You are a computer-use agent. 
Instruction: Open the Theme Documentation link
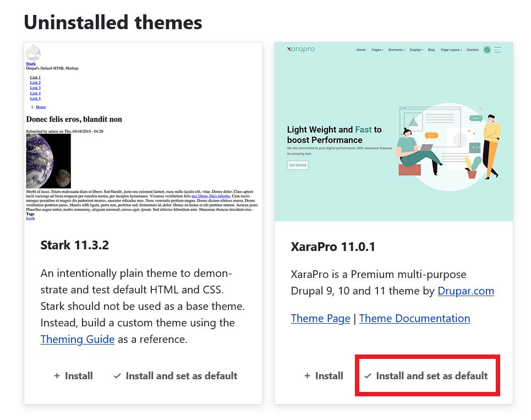point(414,318)
